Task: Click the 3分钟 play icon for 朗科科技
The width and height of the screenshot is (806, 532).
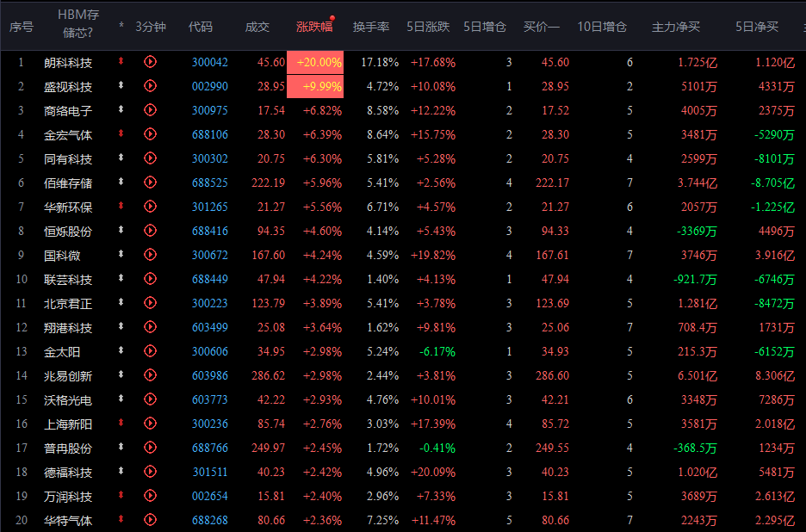Action: point(151,62)
